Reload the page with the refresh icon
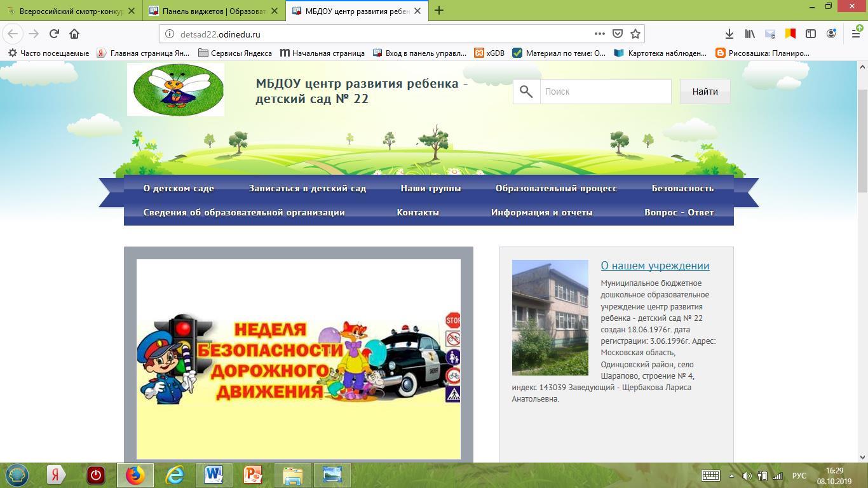Viewport: 868px width, 488px height. [54, 34]
